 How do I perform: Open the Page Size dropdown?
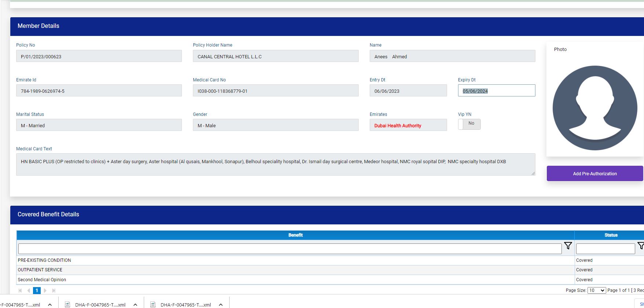(596, 290)
